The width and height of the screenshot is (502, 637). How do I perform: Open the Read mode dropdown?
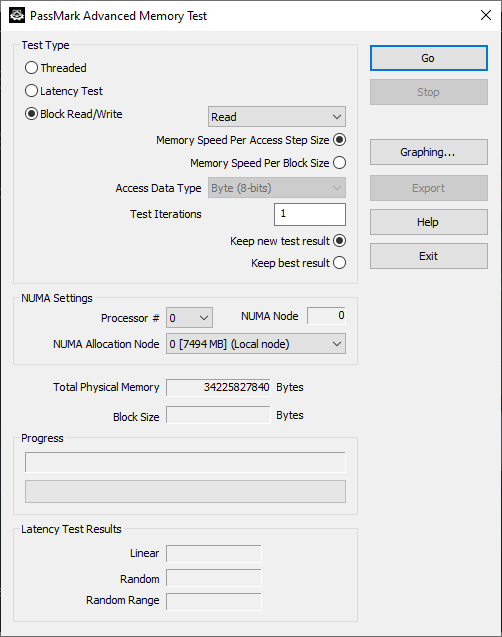click(277, 117)
